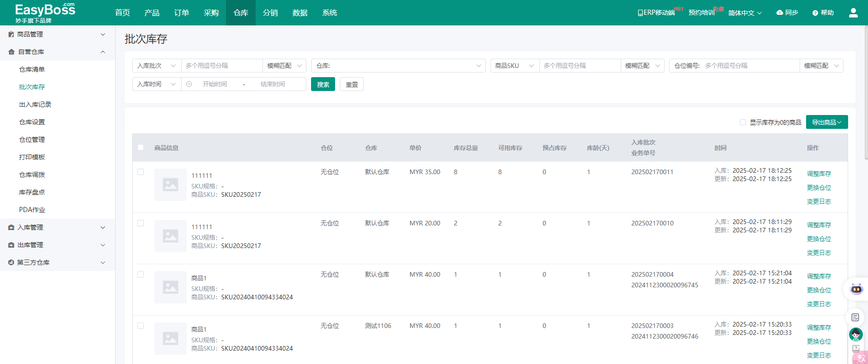868x364 pixels.
Task: Toggle select-all checkbox in table header
Action: [x=141, y=147]
